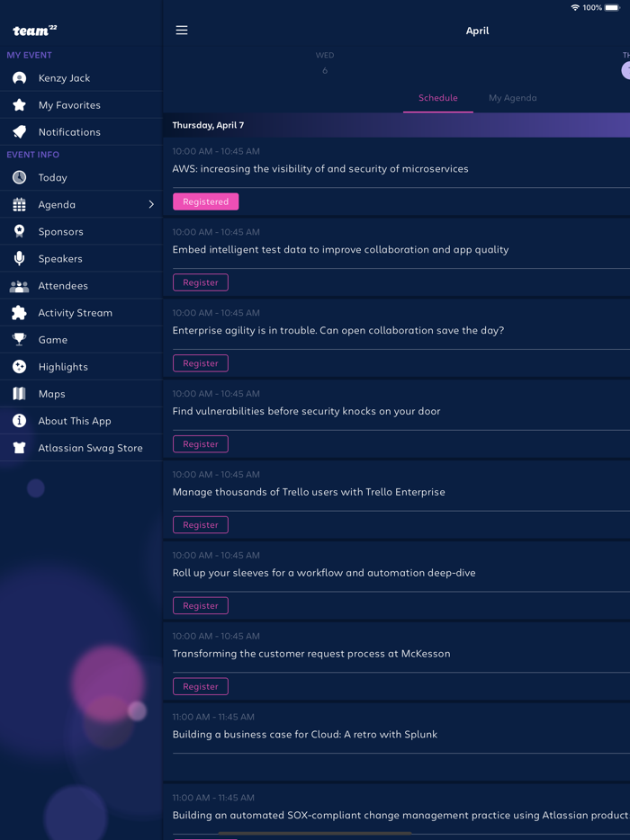Open the Maps menu label
Viewport: 630px width, 840px height.
tap(52, 394)
